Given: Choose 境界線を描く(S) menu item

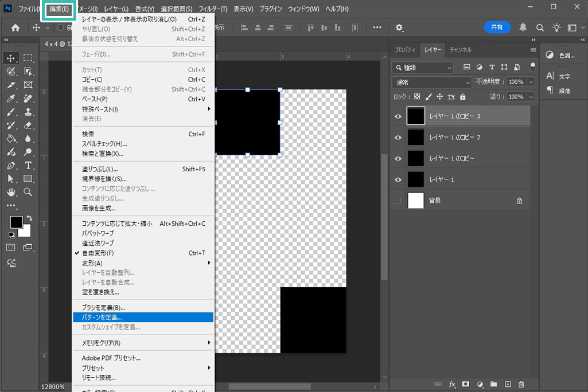Looking at the screenshot, I should click(143, 179).
